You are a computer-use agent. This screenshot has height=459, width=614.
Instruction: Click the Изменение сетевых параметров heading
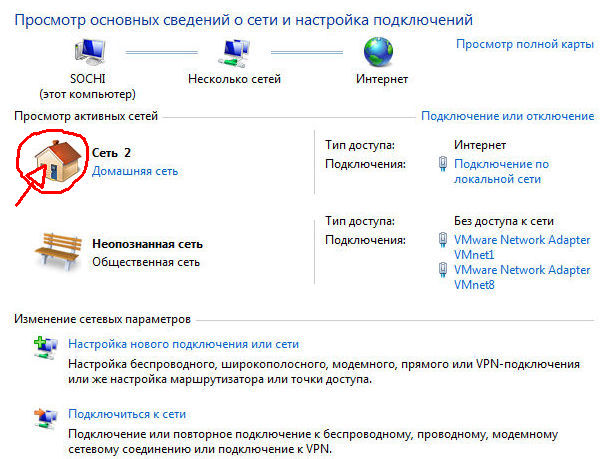click(102, 319)
